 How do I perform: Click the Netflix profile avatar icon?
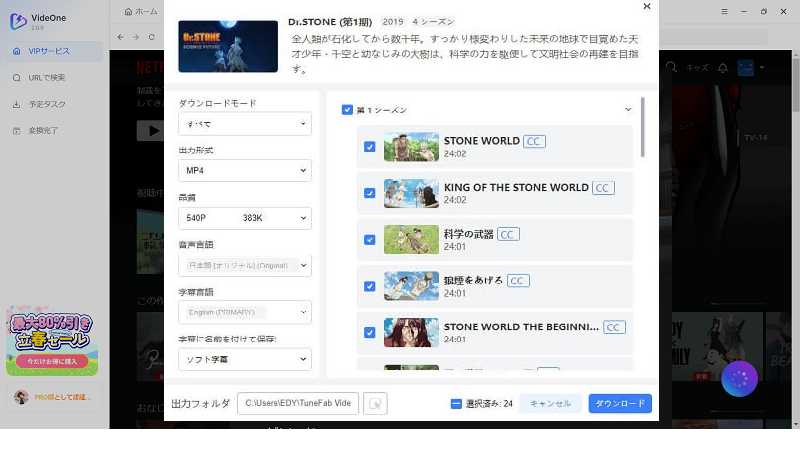click(745, 67)
